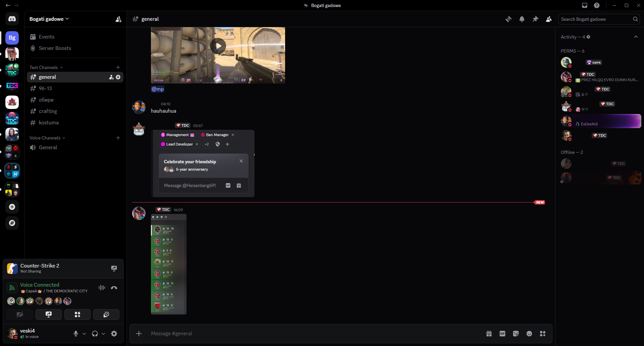Open User Settings gear
644x346 pixels.
tap(114, 334)
